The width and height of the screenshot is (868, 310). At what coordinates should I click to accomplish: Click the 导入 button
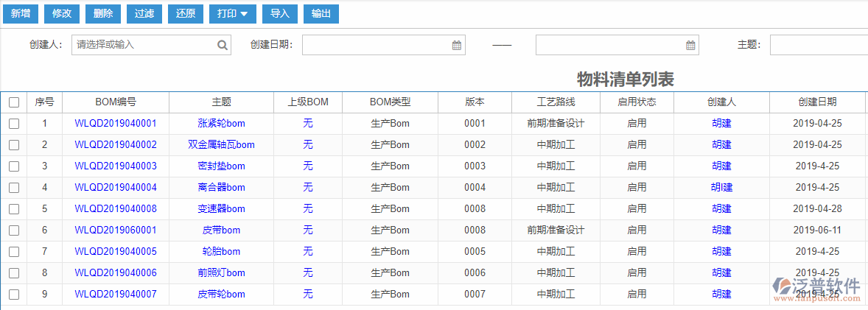pyautogui.click(x=279, y=13)
